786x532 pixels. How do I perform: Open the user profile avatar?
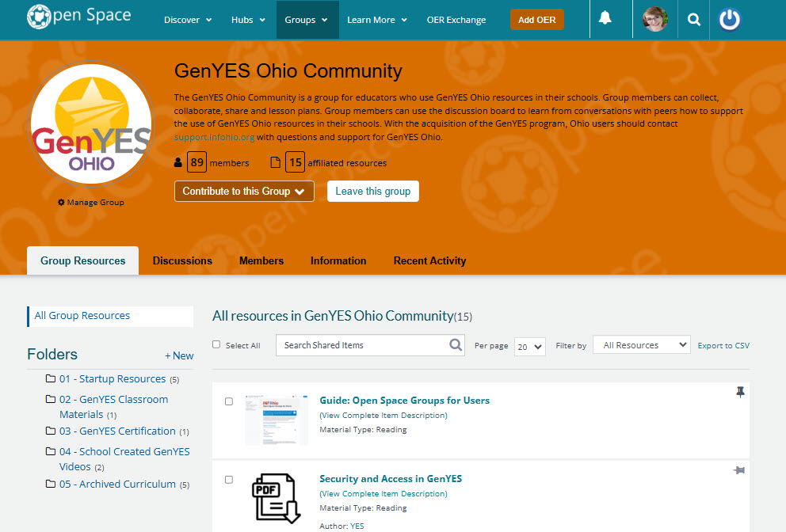pos(655,20)
